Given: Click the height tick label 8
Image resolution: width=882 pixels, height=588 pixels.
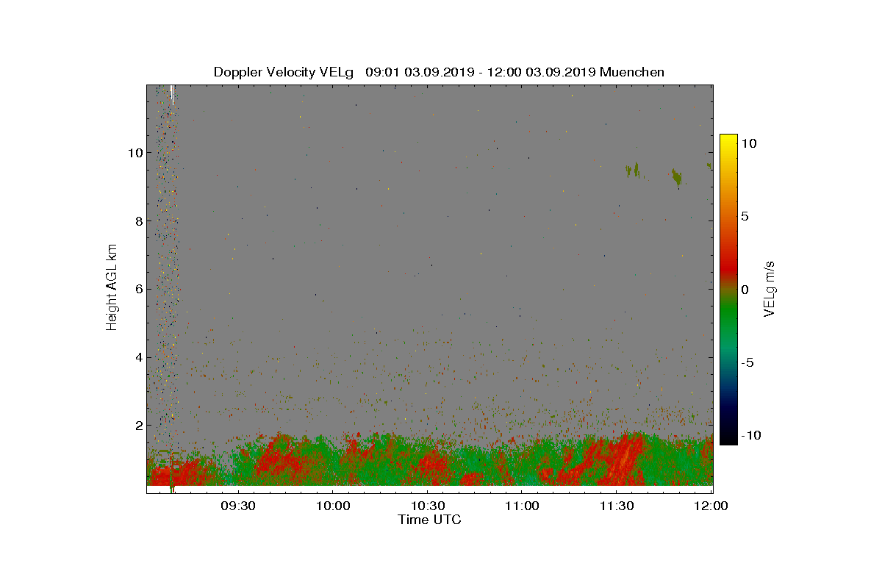Looking at the screenshot, I should 138,221.
